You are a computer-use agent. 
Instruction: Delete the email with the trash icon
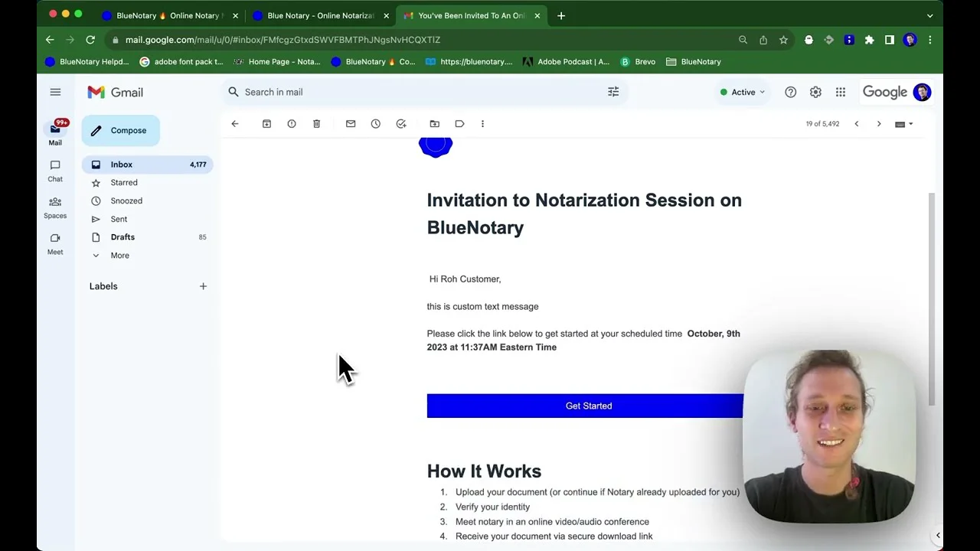(316, 124)
